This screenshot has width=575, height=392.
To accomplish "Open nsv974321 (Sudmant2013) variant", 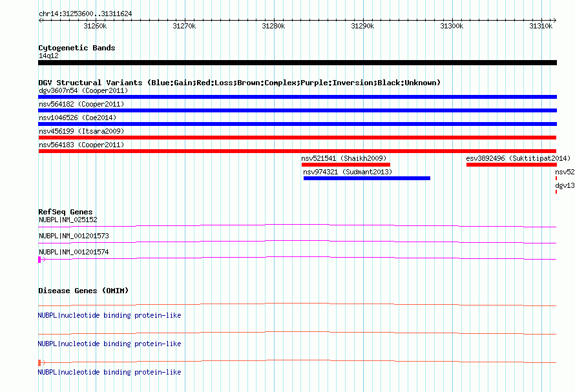I will pyautogui.click(x=348, y=172).
